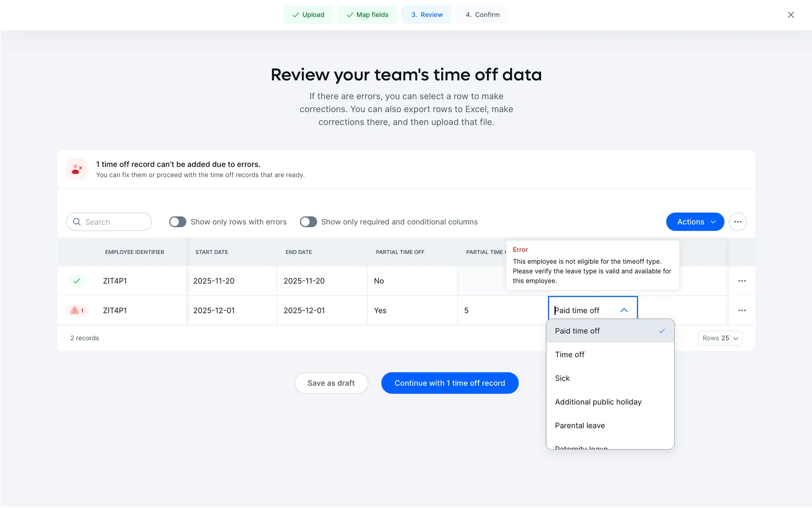Expand the Rows 25 page size selector

coord(720,338)
